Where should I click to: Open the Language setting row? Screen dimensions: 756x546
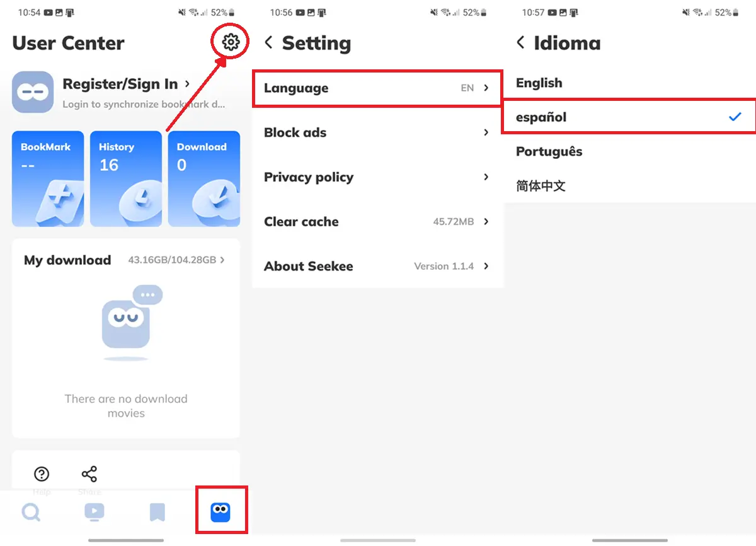(x=377, y=88)
